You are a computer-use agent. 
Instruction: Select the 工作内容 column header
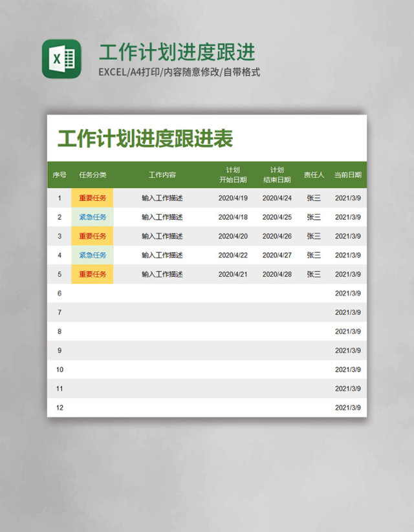pos(162,175)
